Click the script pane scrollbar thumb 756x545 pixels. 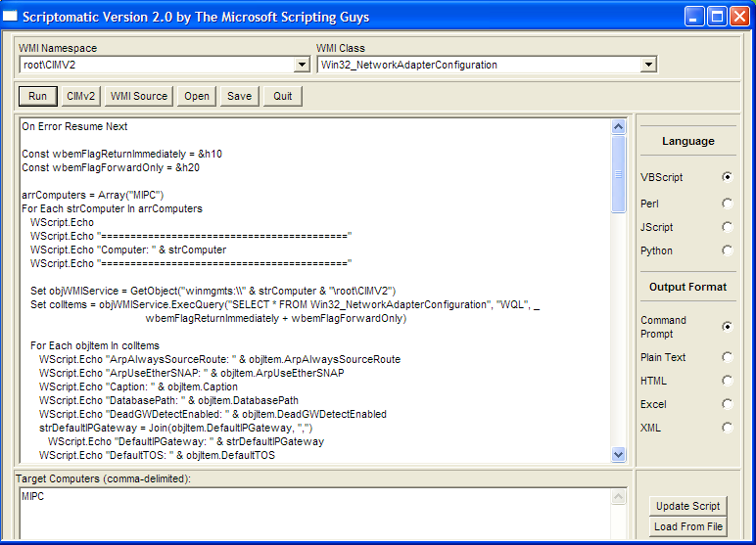pos(618,174)
